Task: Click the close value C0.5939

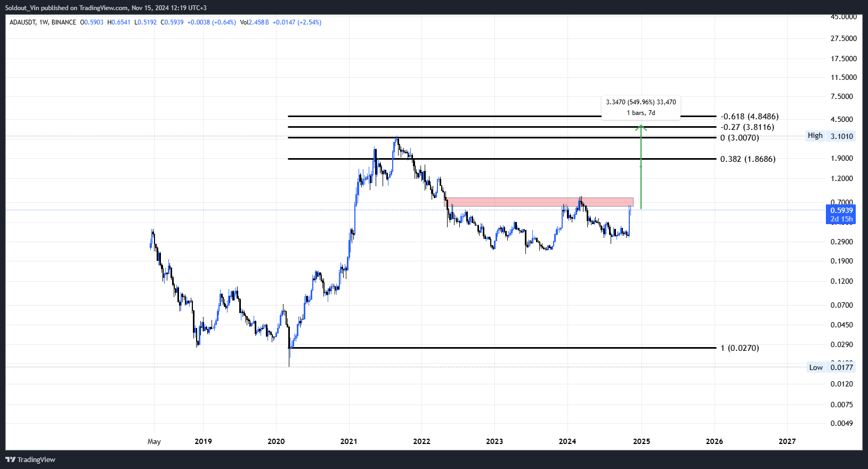Action: (x=172, y=22)
